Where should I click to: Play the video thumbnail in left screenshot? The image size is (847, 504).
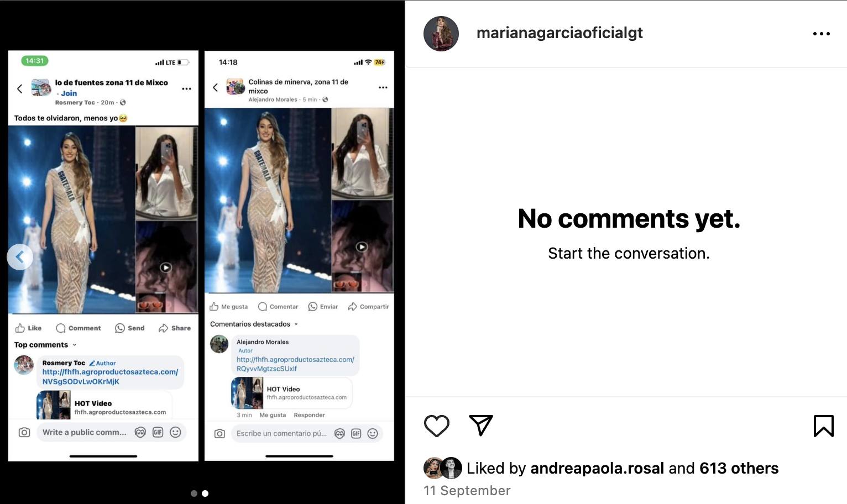coord(166,267)
